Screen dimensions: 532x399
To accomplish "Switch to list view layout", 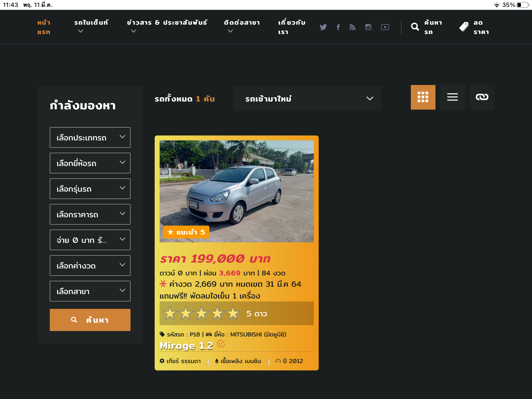I will (452, 97).
